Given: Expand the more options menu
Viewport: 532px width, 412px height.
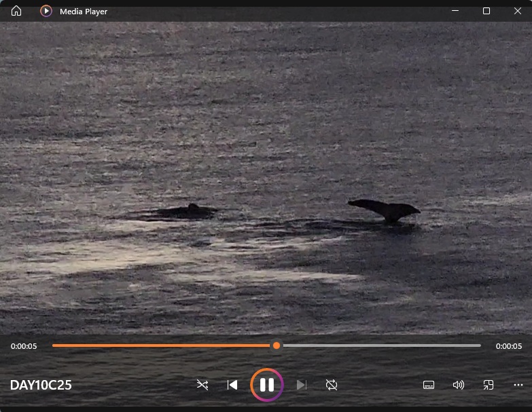Looking at the screenshot, I should pos(518,385).
